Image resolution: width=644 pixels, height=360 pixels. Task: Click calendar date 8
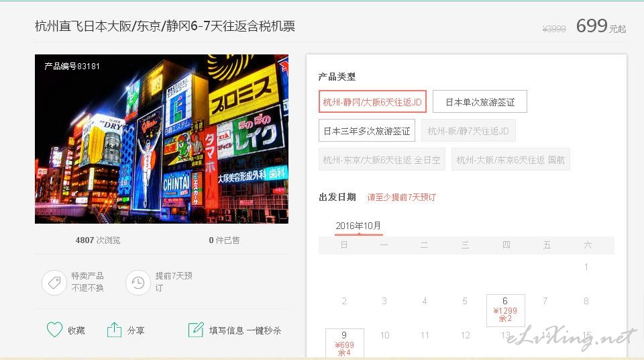click(x=586, y=301)
